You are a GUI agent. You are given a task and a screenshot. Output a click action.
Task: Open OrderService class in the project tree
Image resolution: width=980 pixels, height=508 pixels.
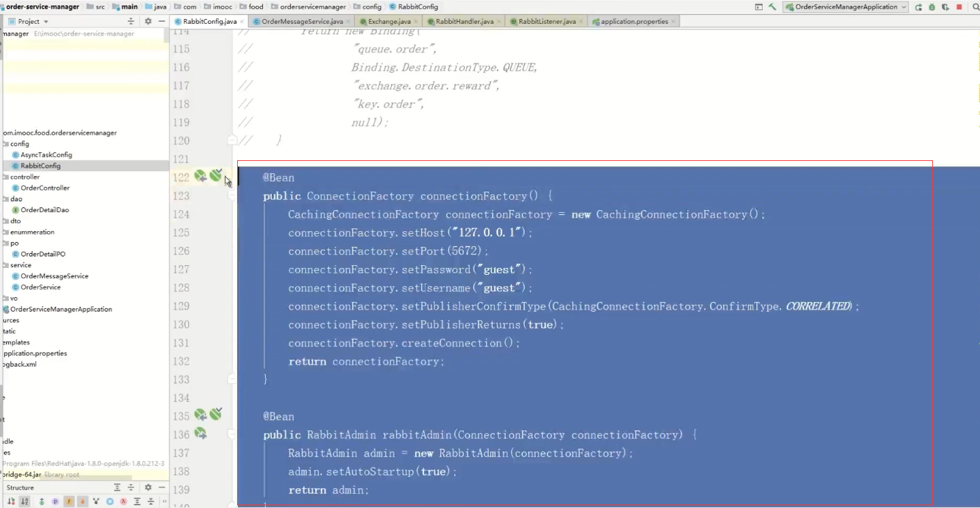pos(40,287)
